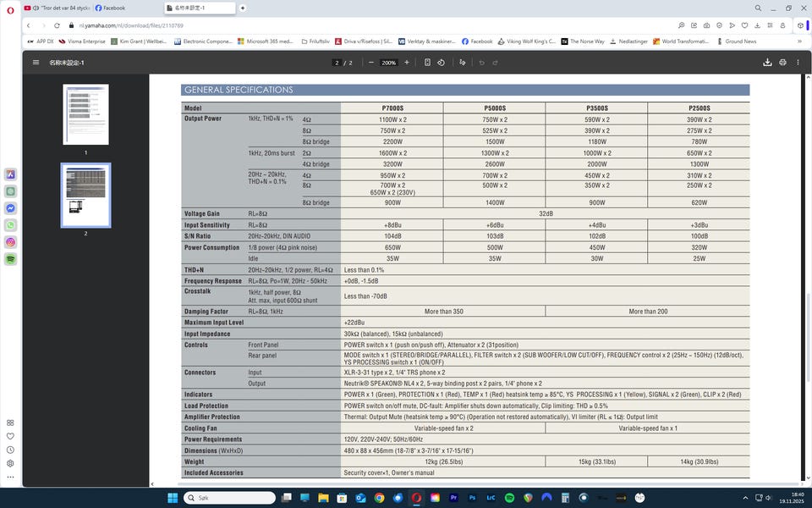Open the Visma Enterprise bookmark
812x508 pixels.
82,41
